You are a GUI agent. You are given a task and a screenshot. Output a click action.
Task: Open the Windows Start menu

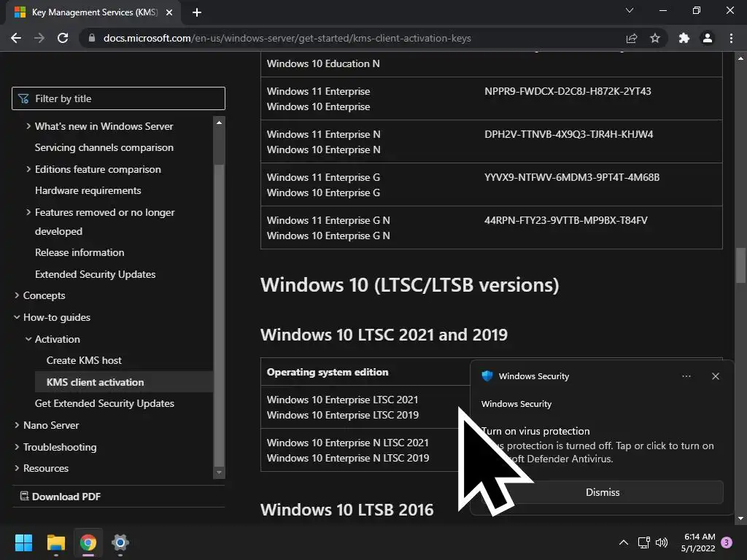(24, 542)
